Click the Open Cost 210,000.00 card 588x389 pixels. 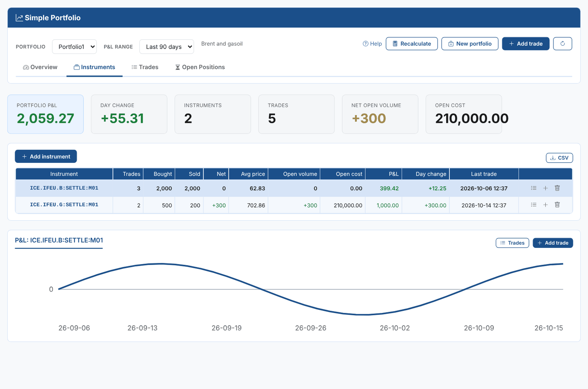464,114
